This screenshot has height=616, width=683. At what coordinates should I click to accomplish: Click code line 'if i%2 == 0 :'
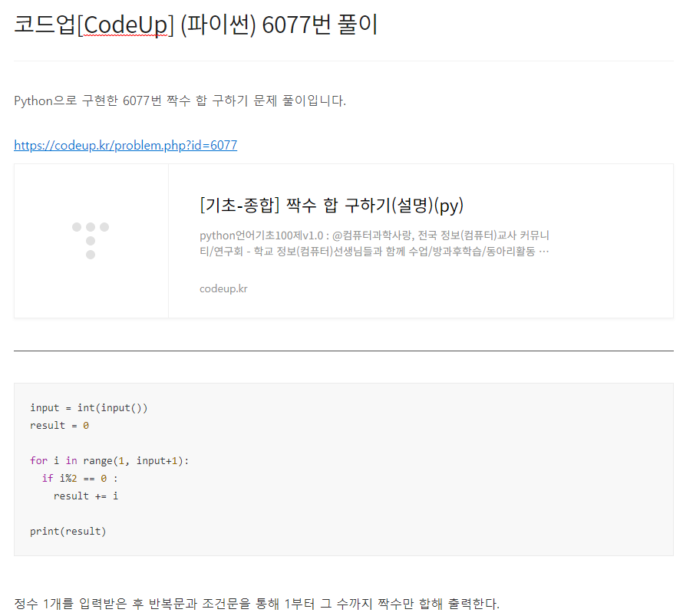(80, 479)
